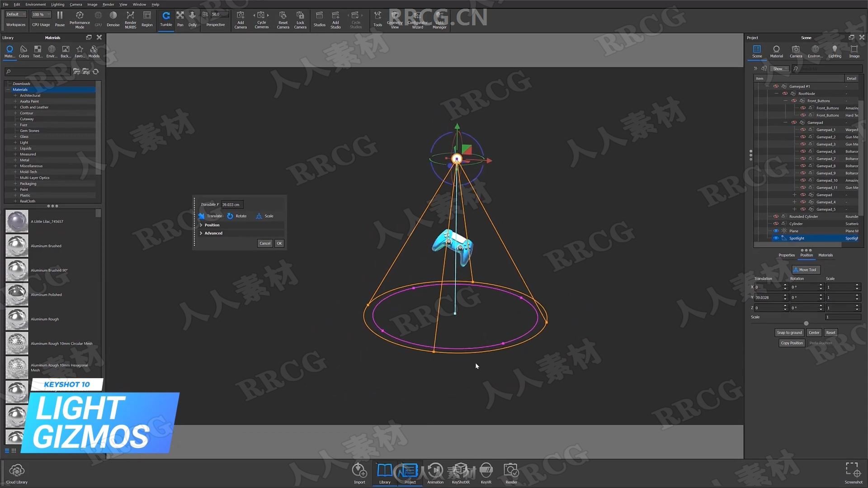
Task: Enable Performance Mode
Action: pos(80,20)
